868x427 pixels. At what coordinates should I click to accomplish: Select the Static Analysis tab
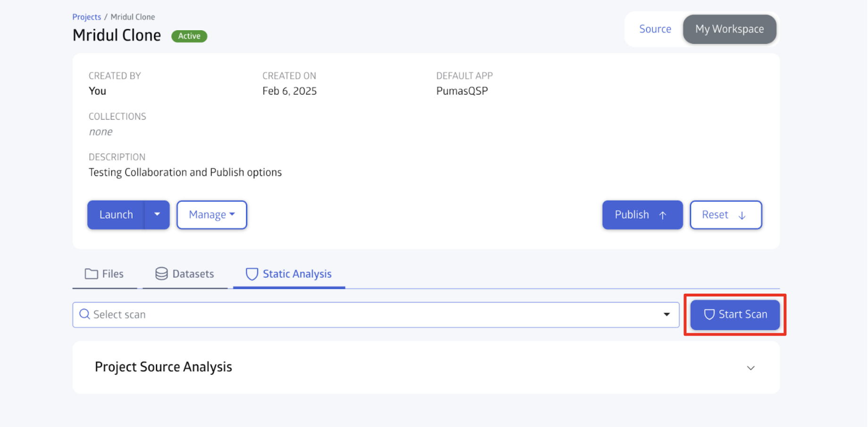pos(297,274)
